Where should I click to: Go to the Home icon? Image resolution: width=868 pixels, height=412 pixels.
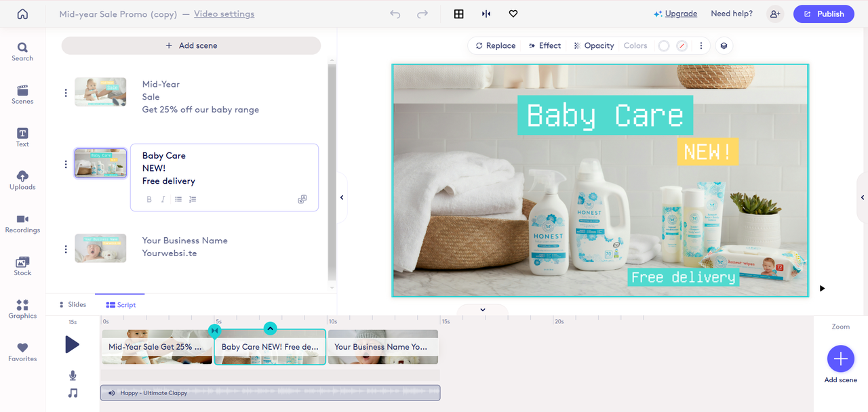[22, 14]
